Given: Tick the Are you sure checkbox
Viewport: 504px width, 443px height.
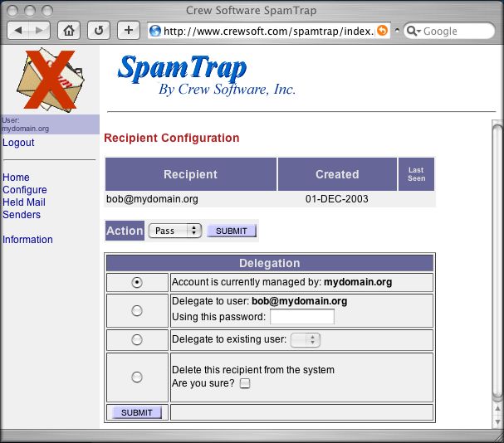Looking at the screenshot, I should click(245, 383).
